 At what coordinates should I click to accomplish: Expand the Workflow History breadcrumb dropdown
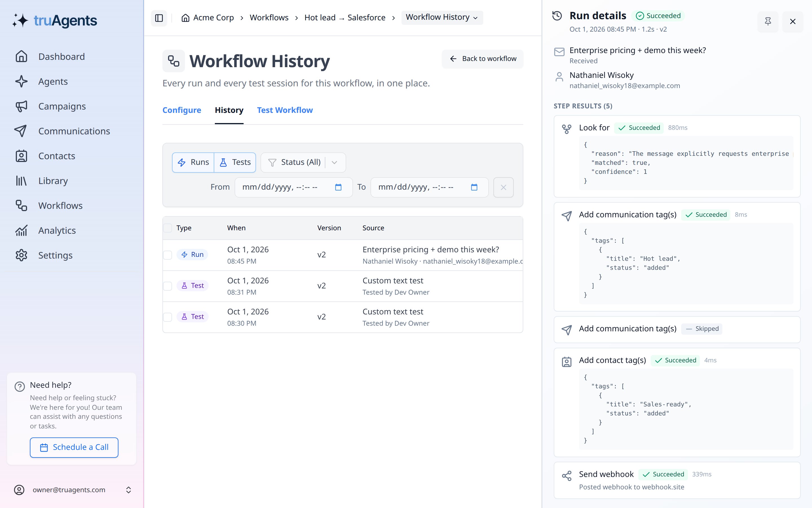pyautogui.click(x=442, y=17)
